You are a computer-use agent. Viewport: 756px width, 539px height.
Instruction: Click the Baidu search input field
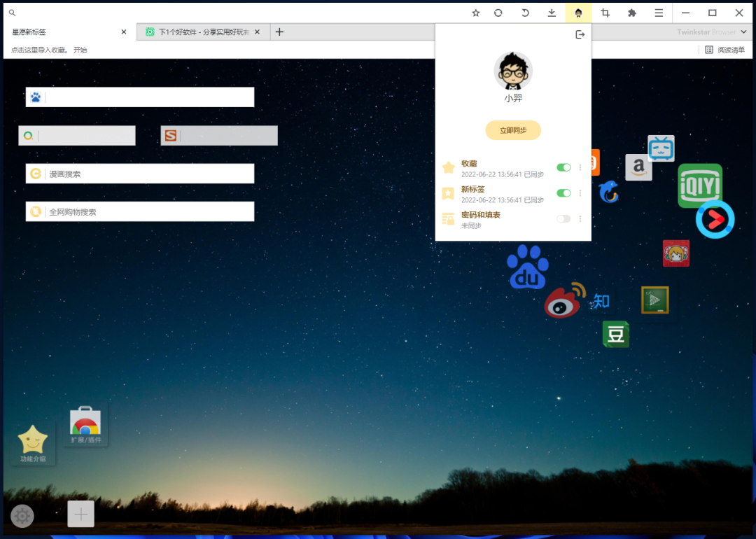click(140, 97)
